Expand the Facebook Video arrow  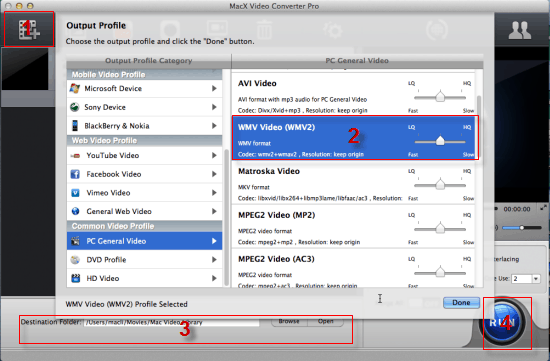point(214,174)
